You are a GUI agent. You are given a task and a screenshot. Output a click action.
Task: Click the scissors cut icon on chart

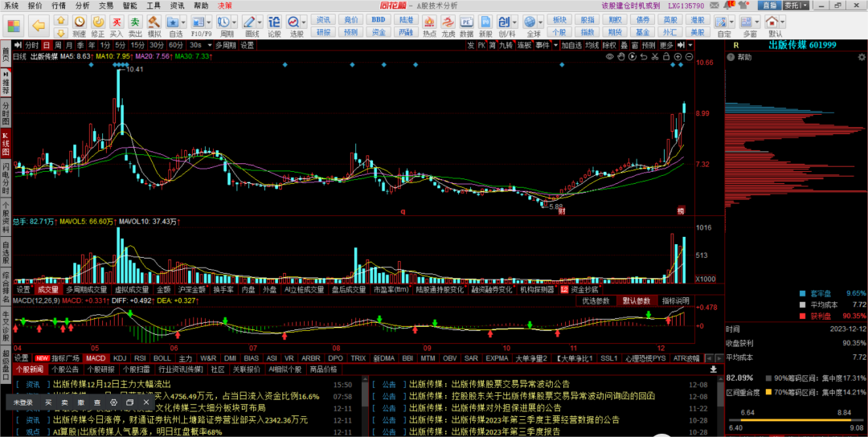click(655, 56)
